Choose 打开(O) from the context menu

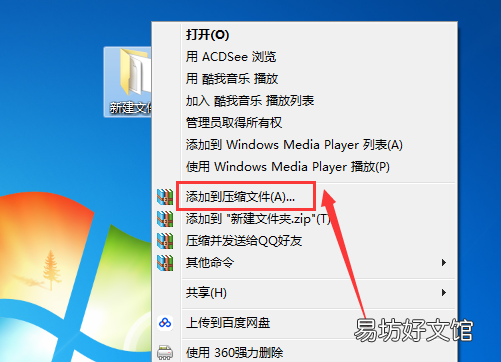pyautogui.click(x=304, y=35)
